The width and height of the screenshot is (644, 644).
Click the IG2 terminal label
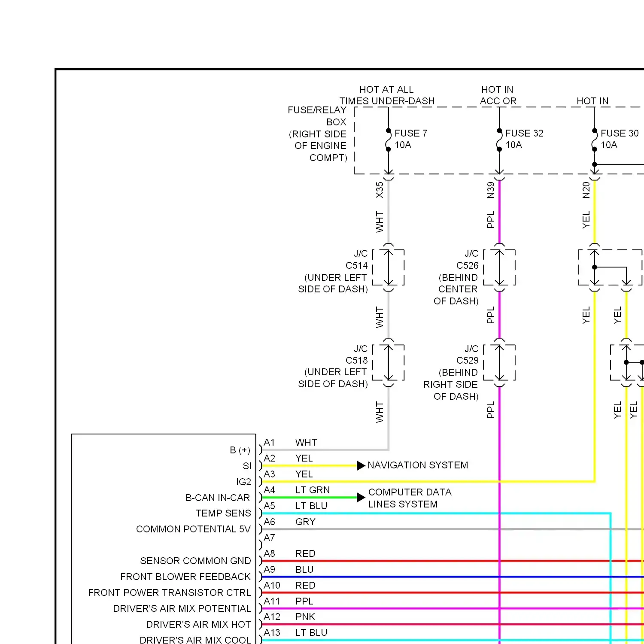(x=243, y=482)
